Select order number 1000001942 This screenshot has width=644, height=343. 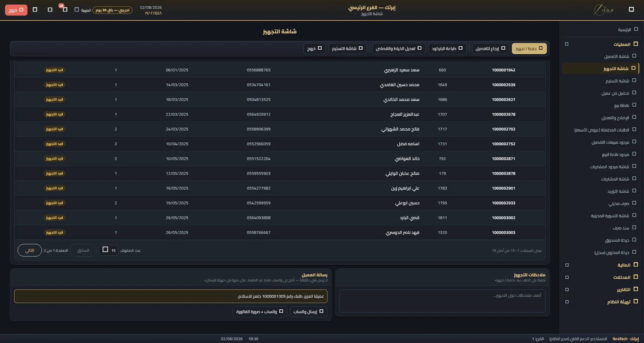tap(503, 70)
